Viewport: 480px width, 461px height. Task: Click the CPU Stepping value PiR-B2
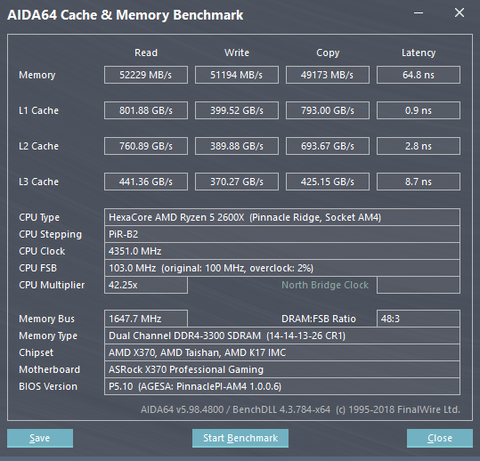pyautogui.click(x=282, y=234)
